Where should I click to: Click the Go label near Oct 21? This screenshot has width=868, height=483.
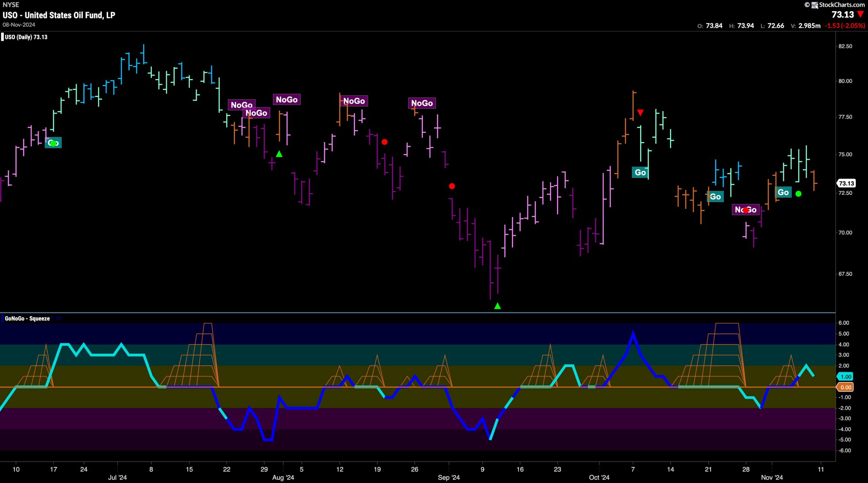pos(715,197)
